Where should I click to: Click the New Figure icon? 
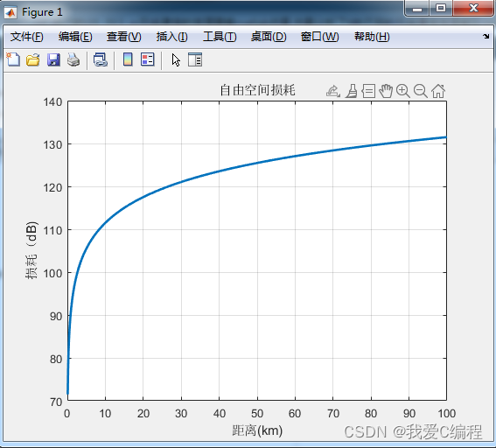tap(13, 59)
